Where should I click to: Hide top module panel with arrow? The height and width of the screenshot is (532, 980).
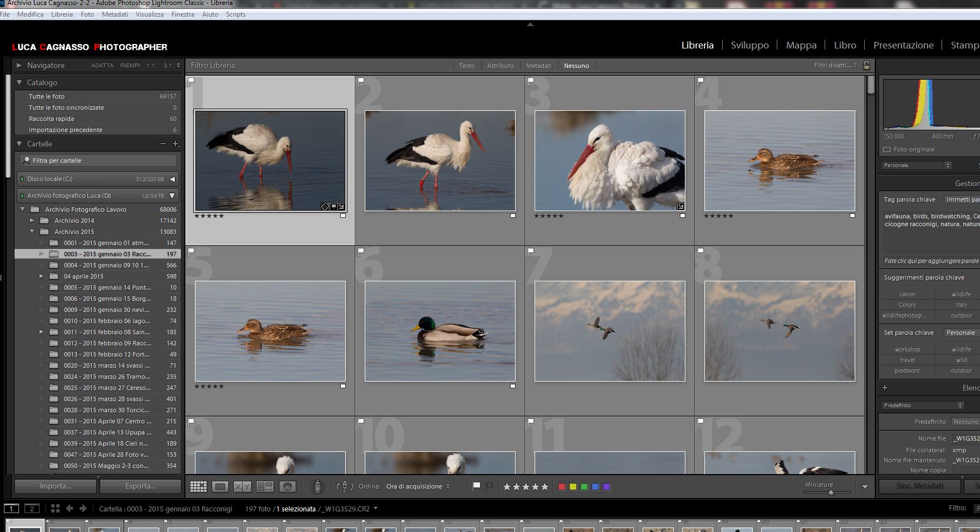530,25
